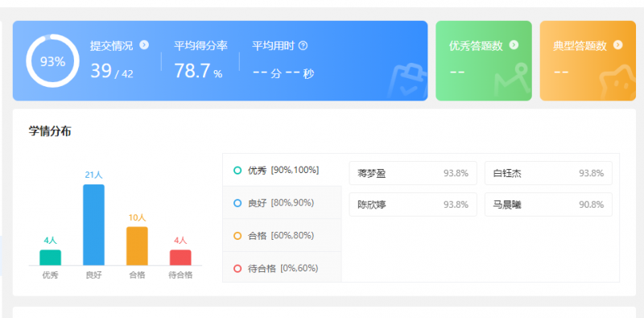
Task: Click the clipboard icon in blue card
Action: 407,82
